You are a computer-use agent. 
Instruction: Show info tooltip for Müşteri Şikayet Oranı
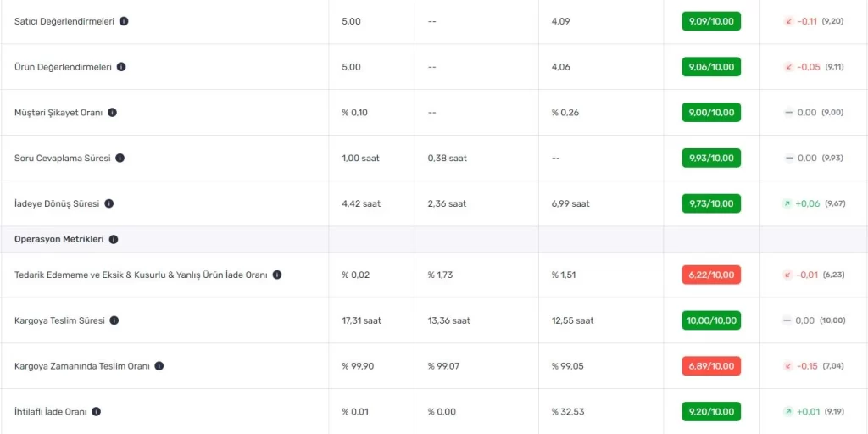point(113,113)
